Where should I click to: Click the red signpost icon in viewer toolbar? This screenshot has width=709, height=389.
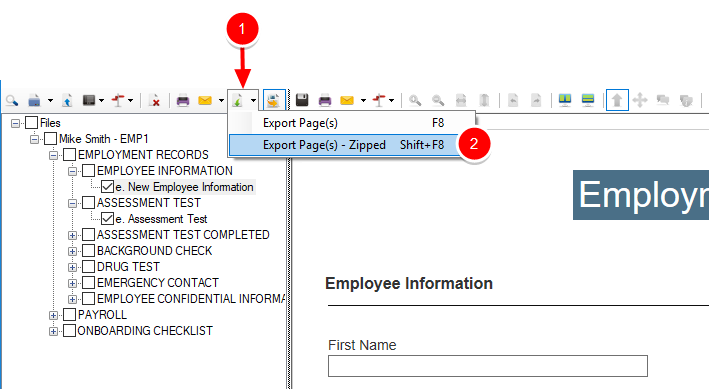tap(379, 100)
